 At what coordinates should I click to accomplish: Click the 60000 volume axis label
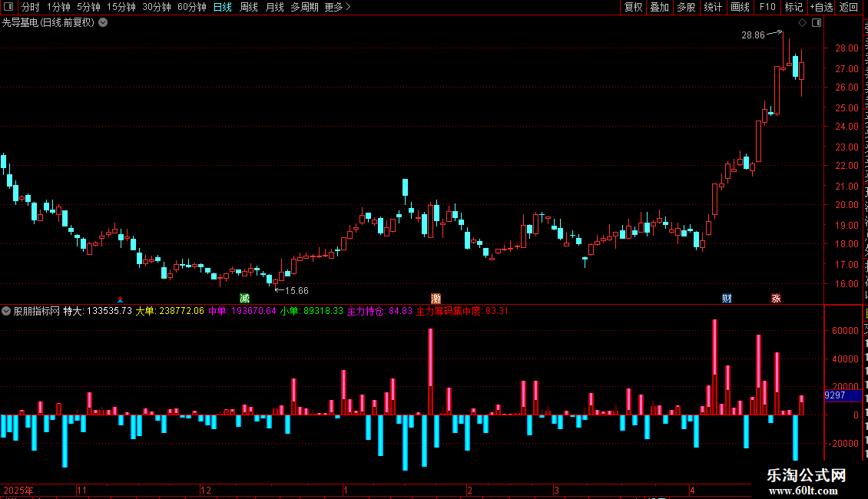(x=845, y=331)
